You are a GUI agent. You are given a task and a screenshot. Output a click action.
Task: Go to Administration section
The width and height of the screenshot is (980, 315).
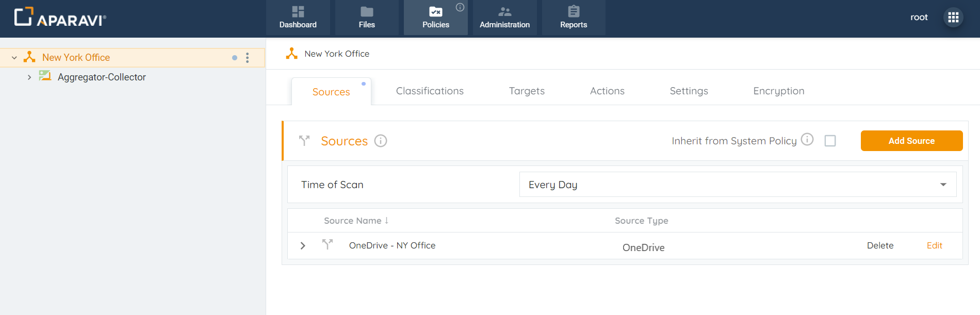pyautogui.click(x=504, y=18)
